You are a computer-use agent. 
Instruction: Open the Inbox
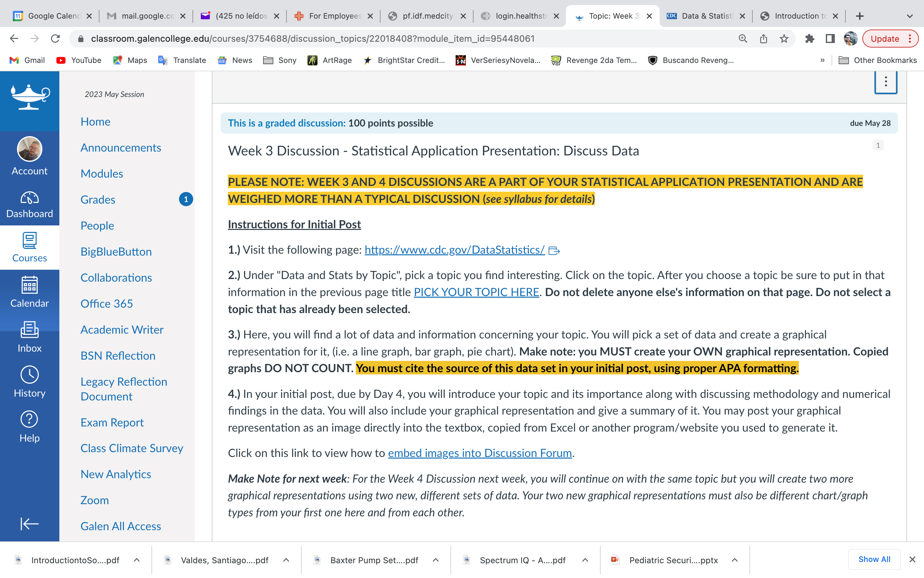tap(30, 337)
